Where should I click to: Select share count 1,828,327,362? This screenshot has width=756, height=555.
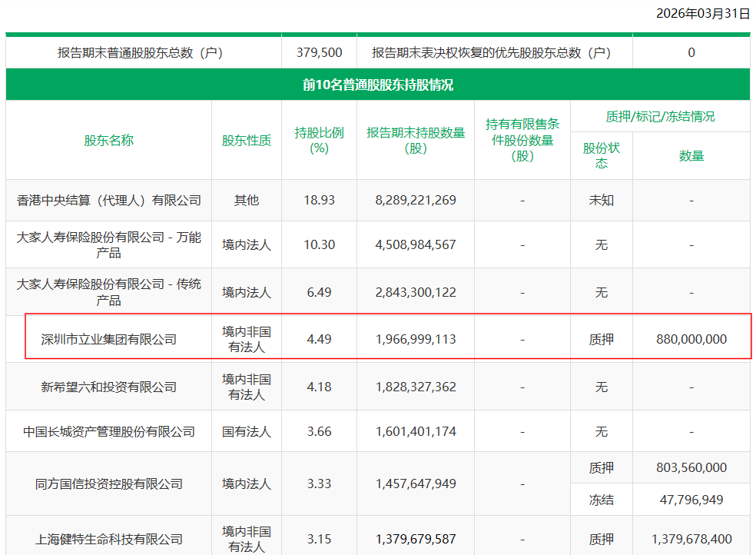coord(416,387)
